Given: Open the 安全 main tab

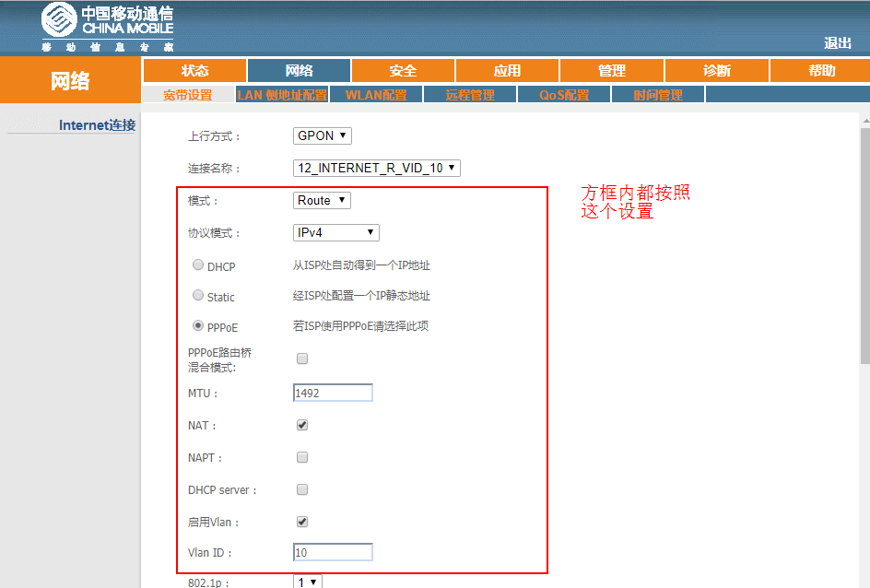Looking at the screenshot, I should tap(404, 70).
